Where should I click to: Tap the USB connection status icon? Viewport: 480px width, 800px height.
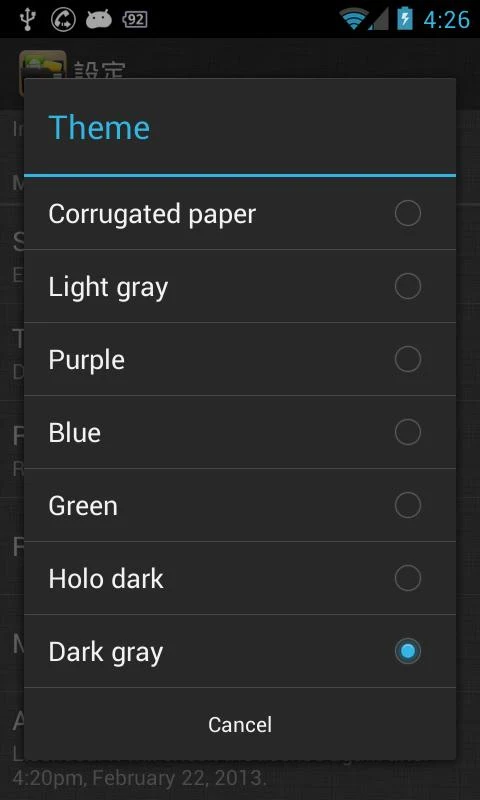click(26, 19)
